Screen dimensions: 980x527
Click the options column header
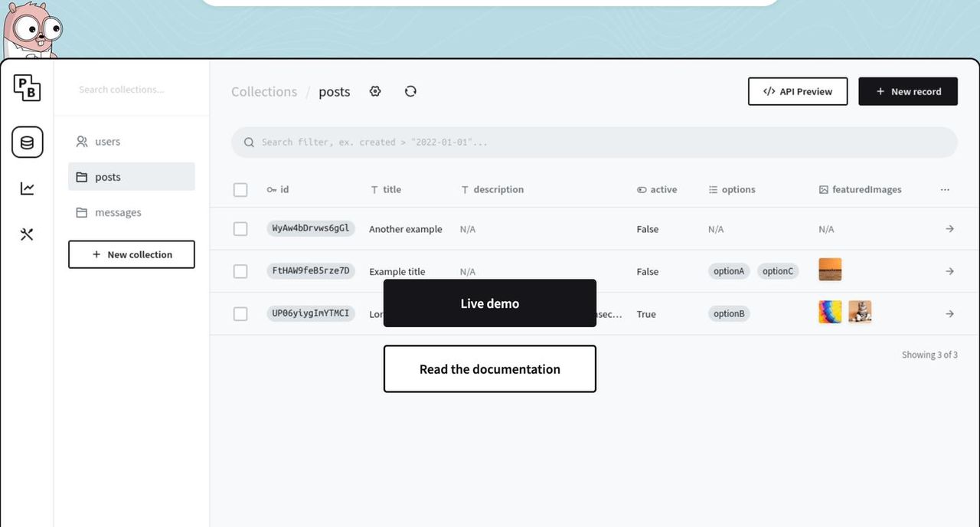coord(732,189)
